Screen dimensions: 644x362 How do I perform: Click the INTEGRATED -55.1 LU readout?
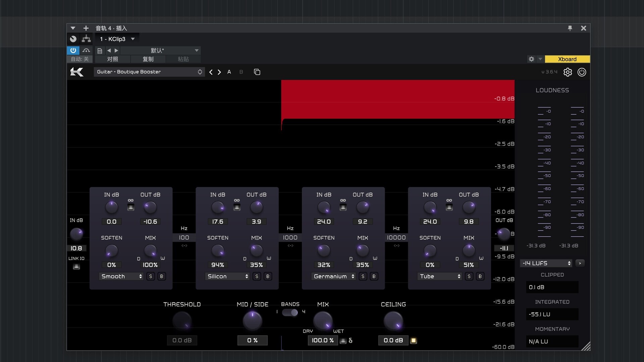[552, 314]
